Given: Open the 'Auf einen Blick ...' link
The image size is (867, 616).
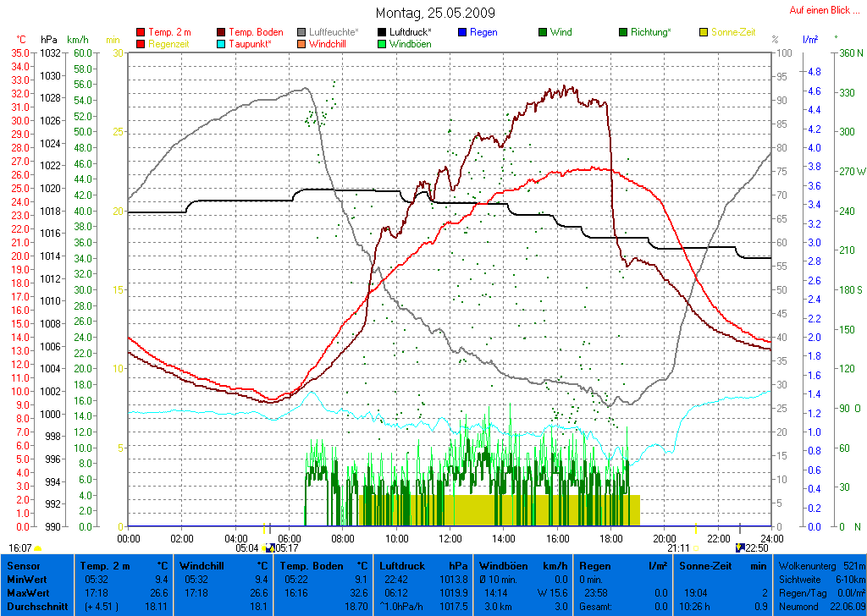Looking at the screenshot, I should click(x=824, y=10).
